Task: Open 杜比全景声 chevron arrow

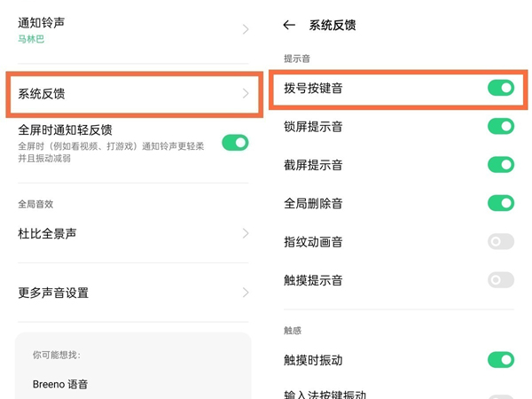Action: (246, 234)
